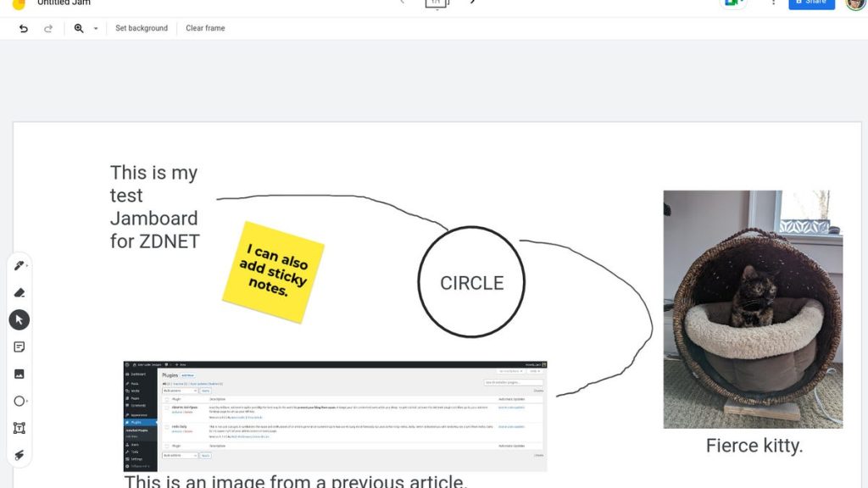868x488 pixels.
Task: Go to the next frame arrow
Action: click(x=472, y=3)
